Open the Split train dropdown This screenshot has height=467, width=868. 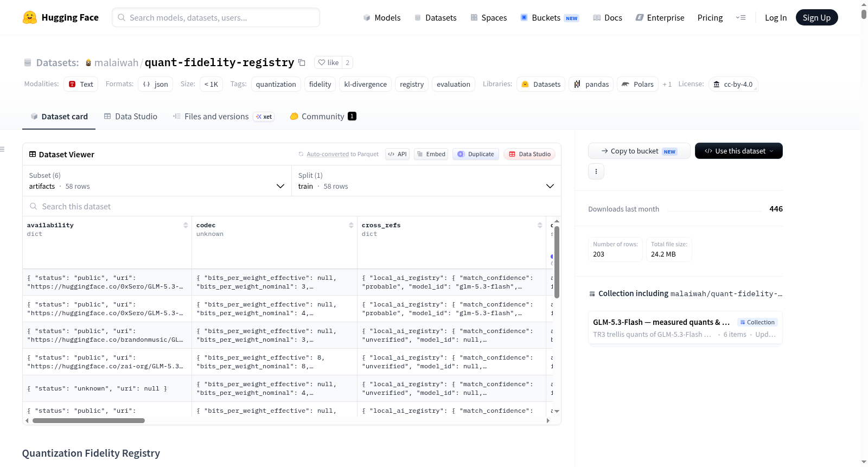[426, 181]
